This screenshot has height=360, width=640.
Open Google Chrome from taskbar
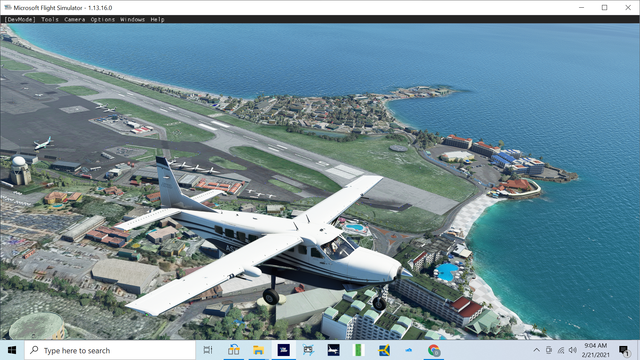pos(433,350)
